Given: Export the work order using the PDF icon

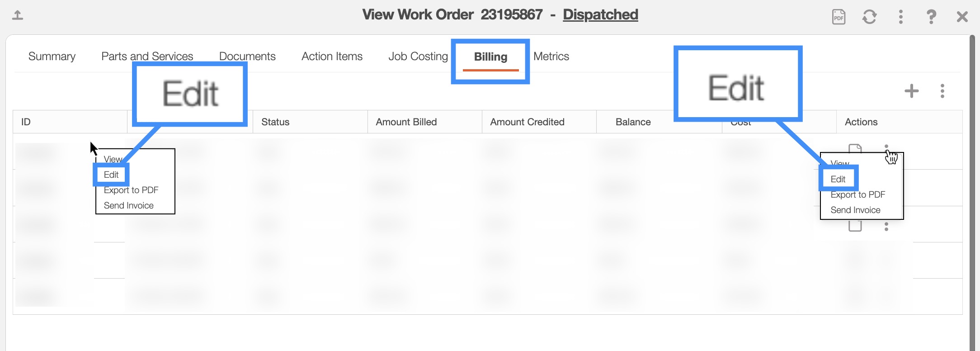Looking at the screenshot, I should [x=839, y=17].
